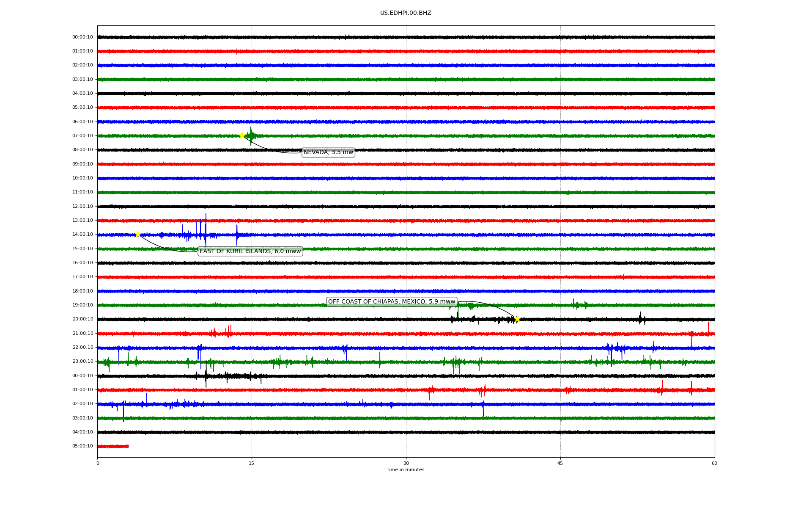Viewport: 812px width, 508px height.
Task: Click the 14:00:10 row time label
Action: click(82, 235)
